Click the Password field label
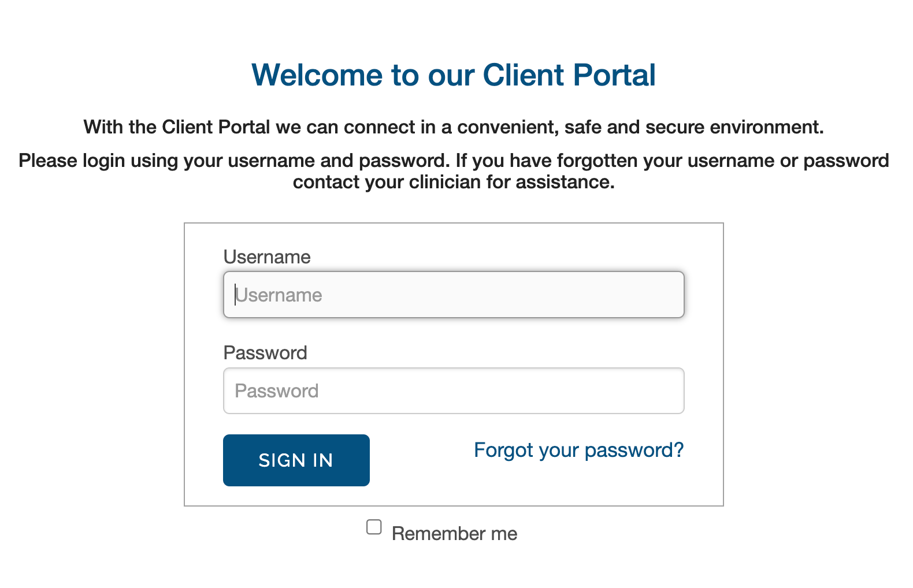The height and width of the screenshot is (588, 913). [265, 352]
